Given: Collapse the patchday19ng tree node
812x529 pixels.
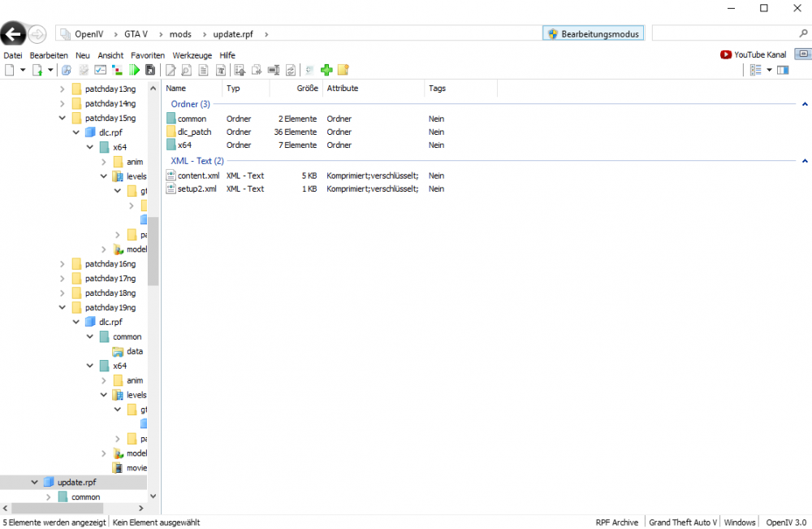Looking at the screenshot, I should click(62, 307).
